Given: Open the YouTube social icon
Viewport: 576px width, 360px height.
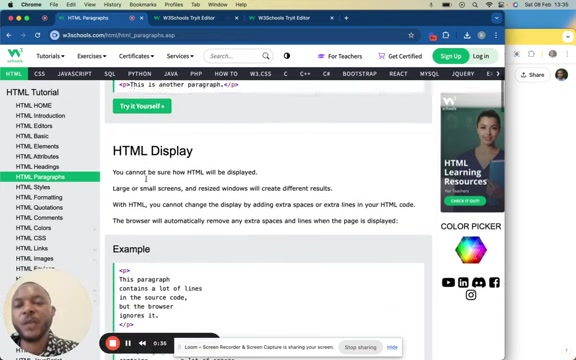Looking at the screenshot, I should click(x=448, y=282).
